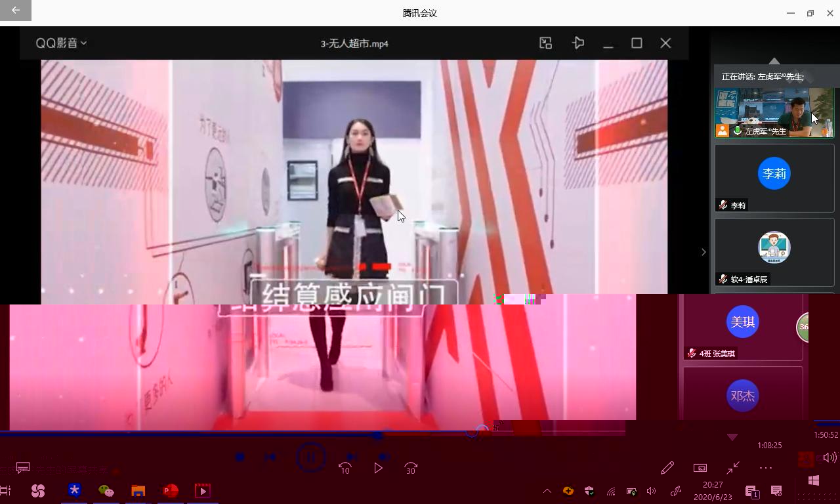Click the muted mic icon beside 李莉
Screen dimensions: 840x504
click(723, 205)
